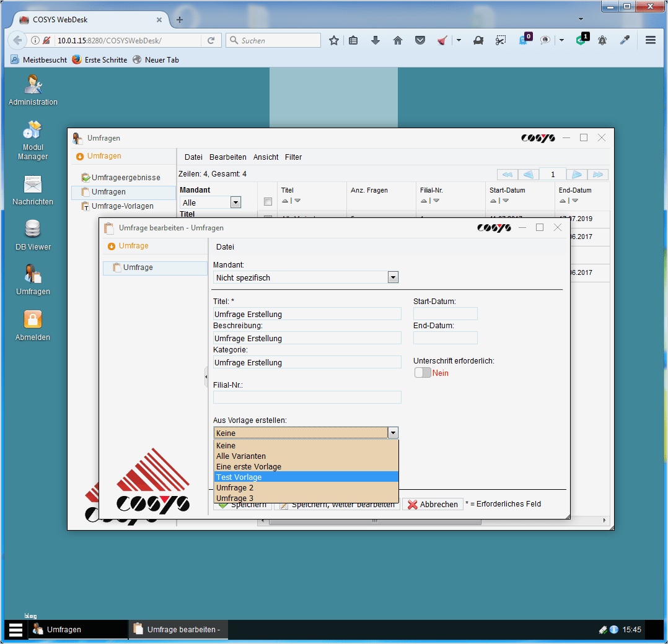Click the Filial-Nr. input field

(x=307, y=398)
